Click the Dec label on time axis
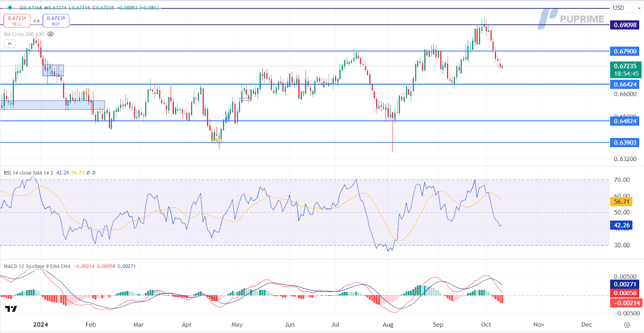 pyautogui.click(x=587, y=325)
